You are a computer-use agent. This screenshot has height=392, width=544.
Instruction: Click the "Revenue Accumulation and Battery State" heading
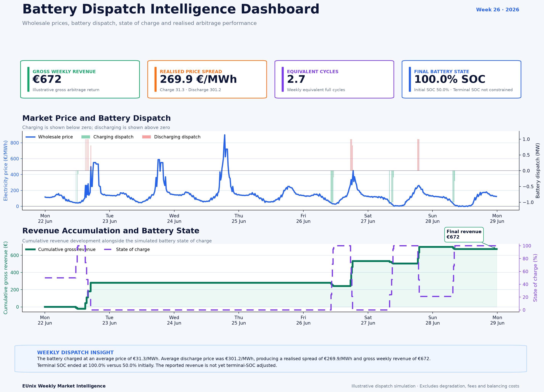111,231
